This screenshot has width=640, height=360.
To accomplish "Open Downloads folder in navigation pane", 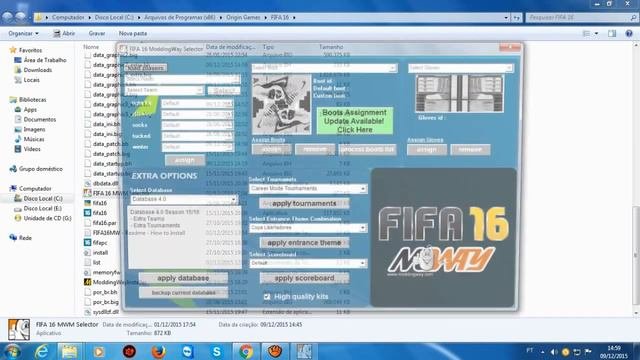I will [x=38, y=70].
